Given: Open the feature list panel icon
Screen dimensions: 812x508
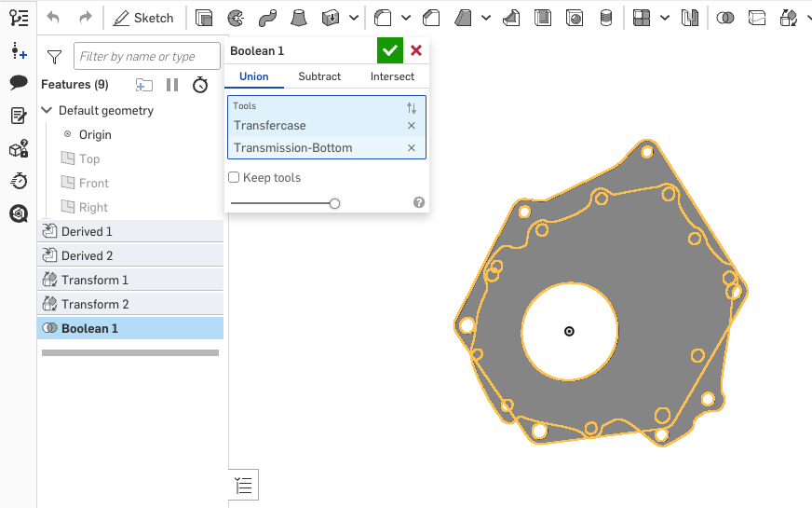Looking at the screenshot, I should point(19,18).
